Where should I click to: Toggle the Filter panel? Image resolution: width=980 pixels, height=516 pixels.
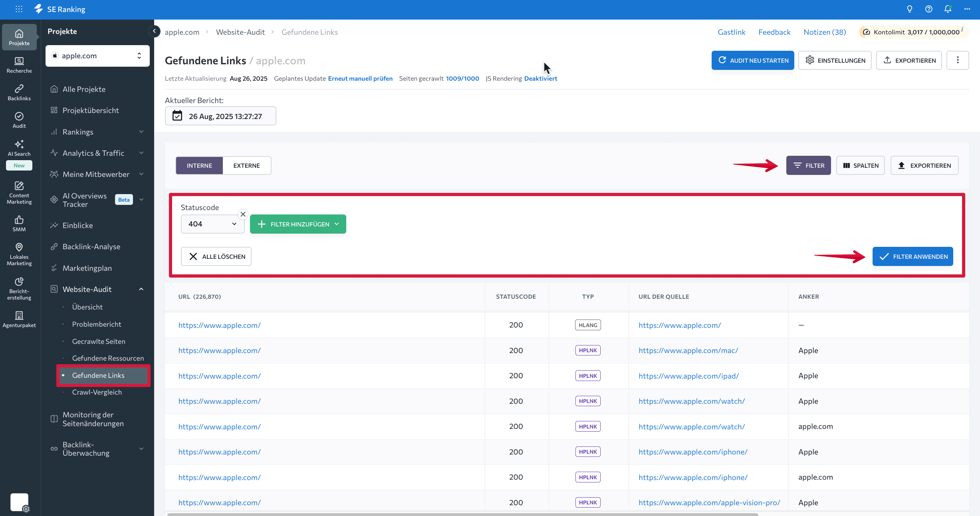pos(808,165)
